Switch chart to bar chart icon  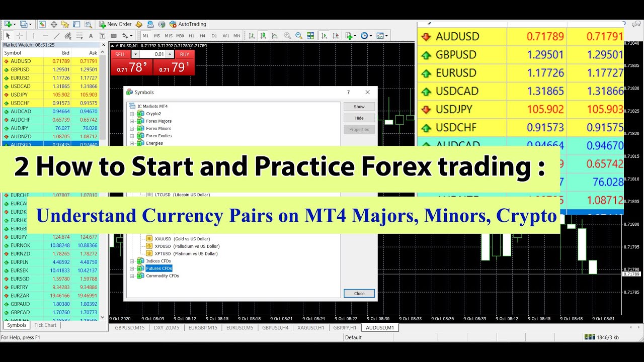coord(252,36)
